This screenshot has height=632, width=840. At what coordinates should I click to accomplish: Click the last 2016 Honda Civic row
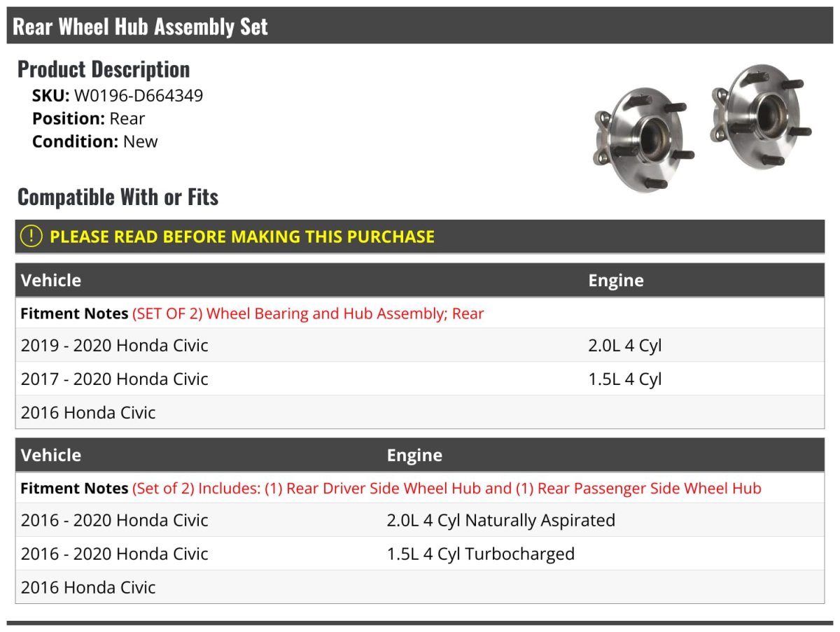[x=88, y=587]
